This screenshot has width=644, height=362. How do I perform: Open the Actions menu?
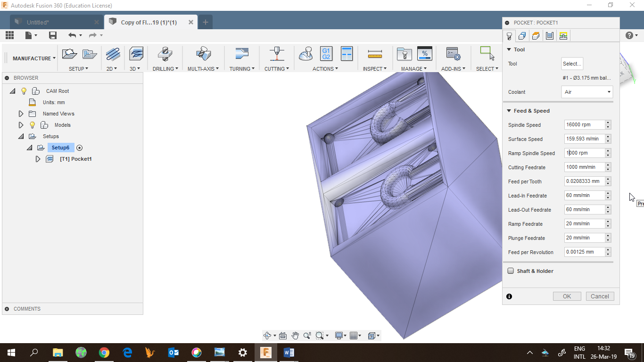(x=325, y=69)
